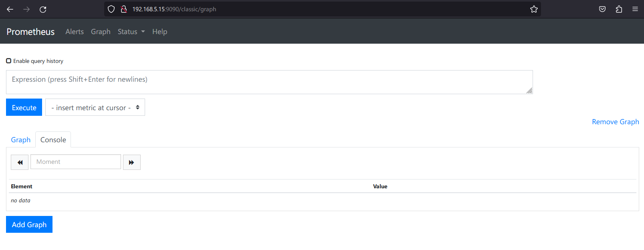This screenshot has height=250, width=644.
Task: Click the Remove Graph link
Action: 615,122
